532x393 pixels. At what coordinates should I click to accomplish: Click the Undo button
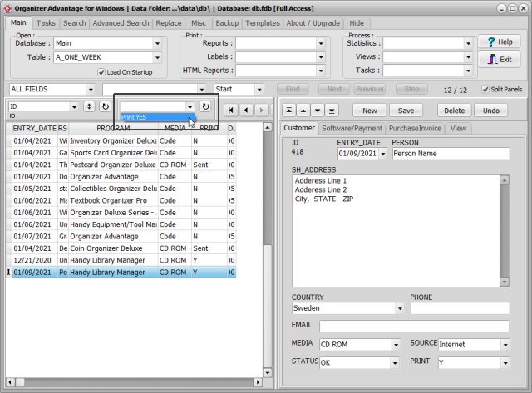(x=490, y=111)
